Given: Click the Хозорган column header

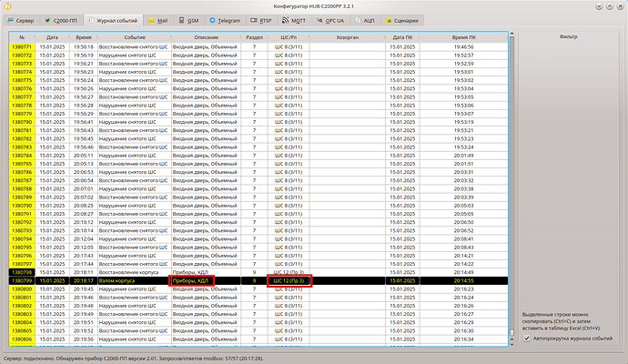Looking at the screenshot, I should (x=348, y=36).
